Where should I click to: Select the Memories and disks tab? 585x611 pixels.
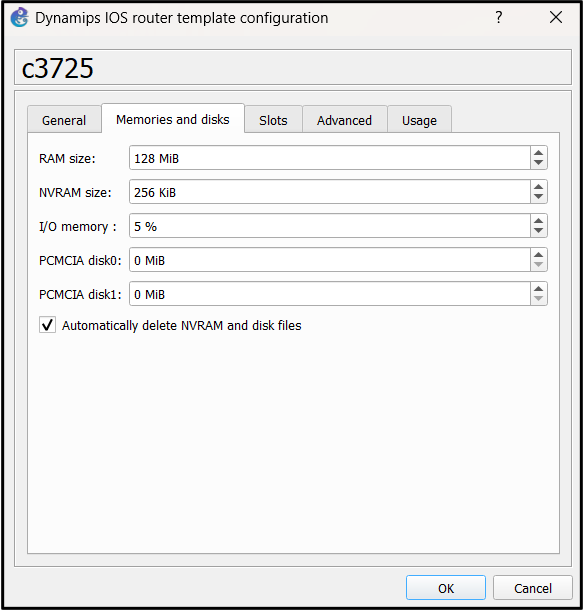click(173, 119)
